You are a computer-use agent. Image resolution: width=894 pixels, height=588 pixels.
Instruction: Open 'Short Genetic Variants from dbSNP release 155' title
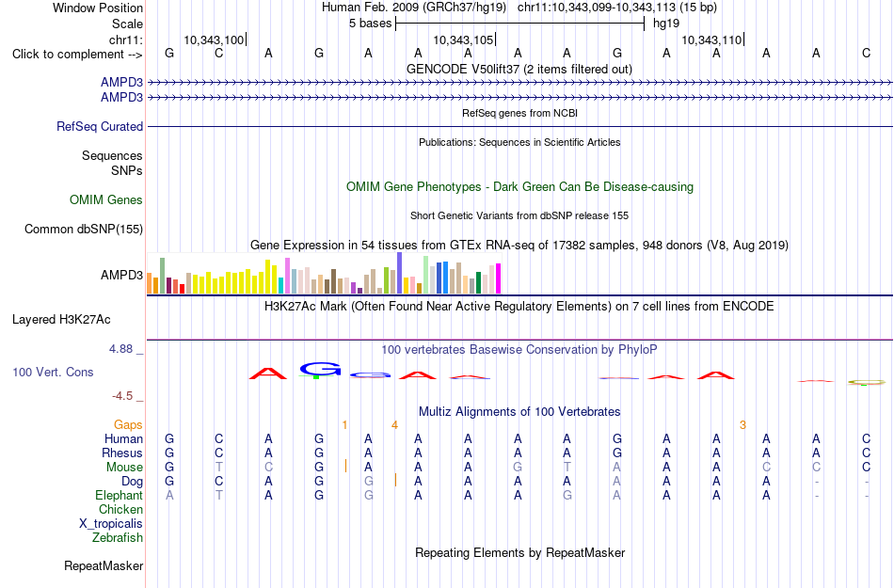tap(519, 216)
